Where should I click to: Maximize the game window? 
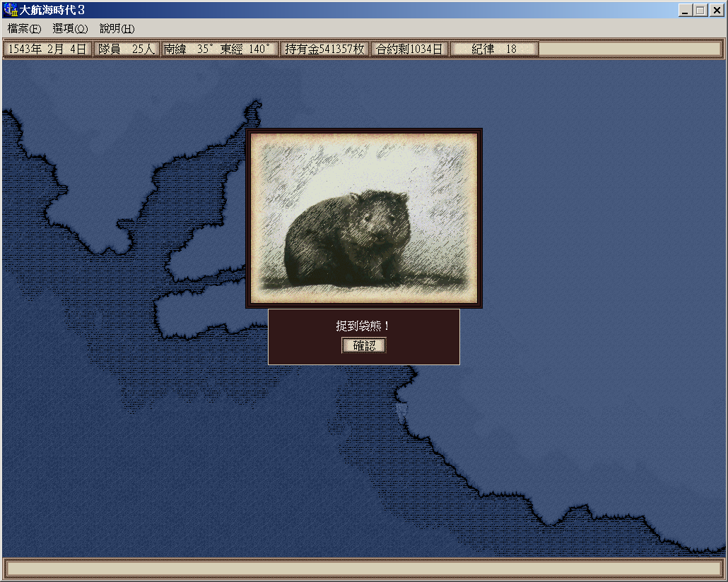[700, 11]
